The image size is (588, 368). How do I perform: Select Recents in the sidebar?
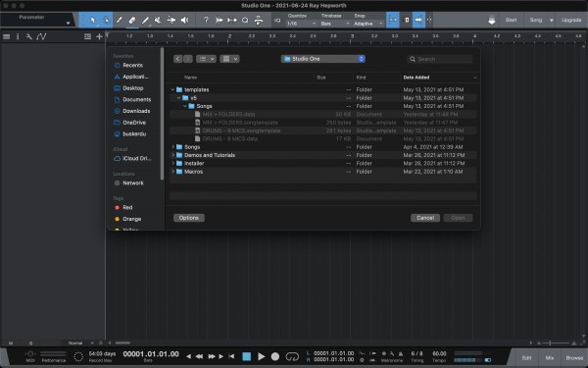tap(132, 65)
